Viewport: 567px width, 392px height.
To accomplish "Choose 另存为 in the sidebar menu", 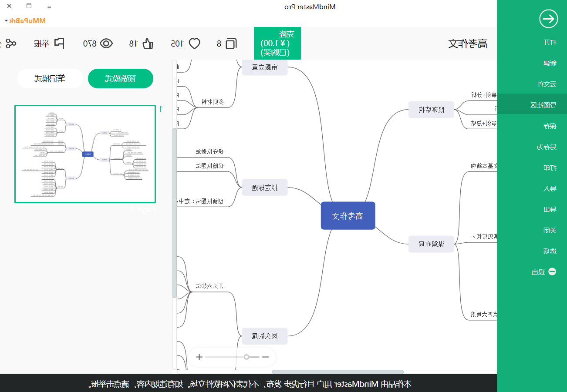I will 547,147.
